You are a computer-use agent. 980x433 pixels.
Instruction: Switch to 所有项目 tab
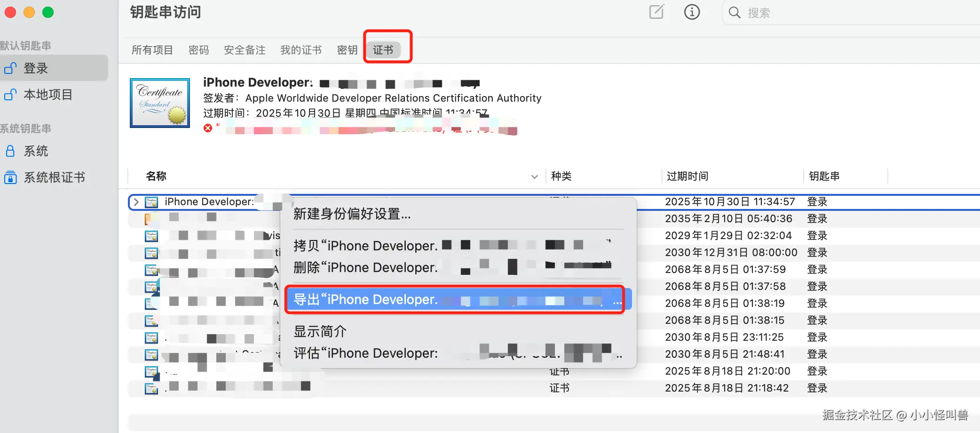(152, 50)
